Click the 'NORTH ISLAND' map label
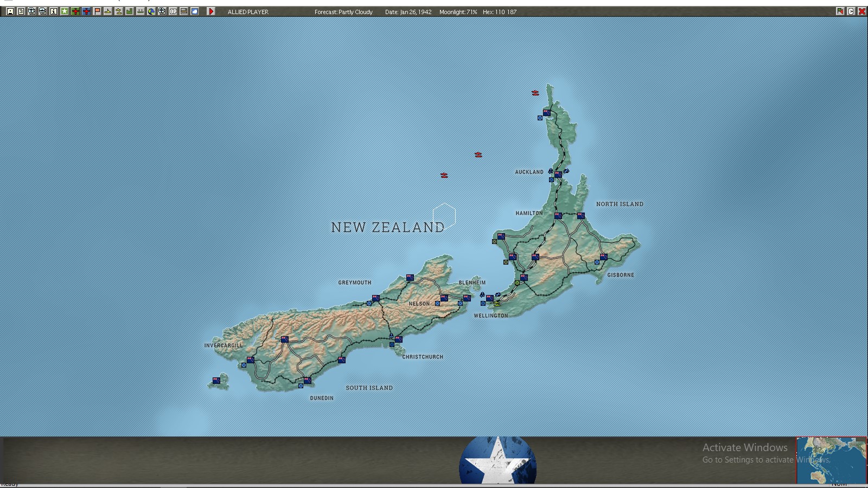868x488 pixels. coord(620,204)
